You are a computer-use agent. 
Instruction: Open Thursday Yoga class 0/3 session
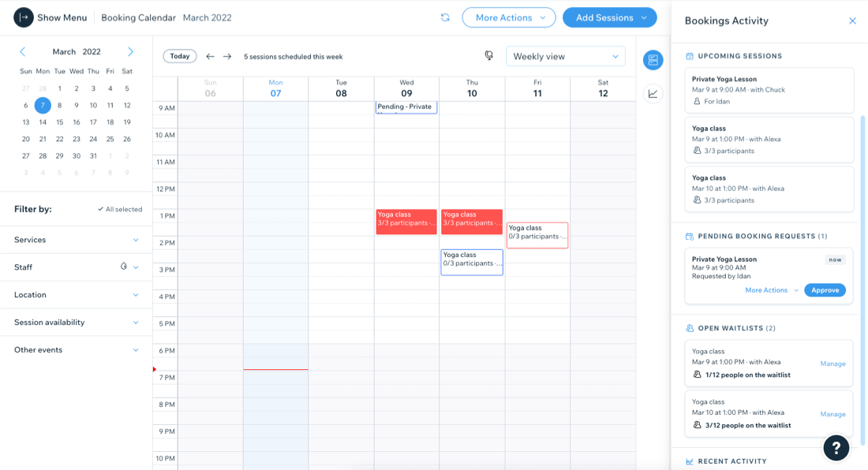[472, 262]
